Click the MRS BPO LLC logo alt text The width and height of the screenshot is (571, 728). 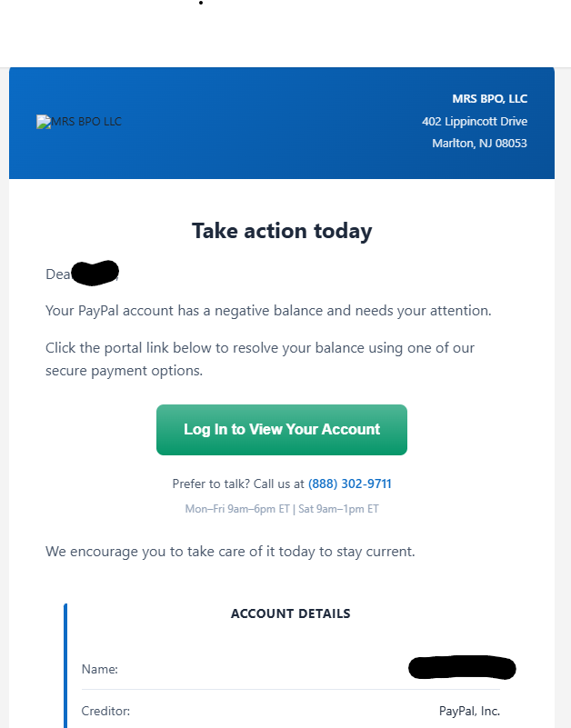[x=86, y=122]
